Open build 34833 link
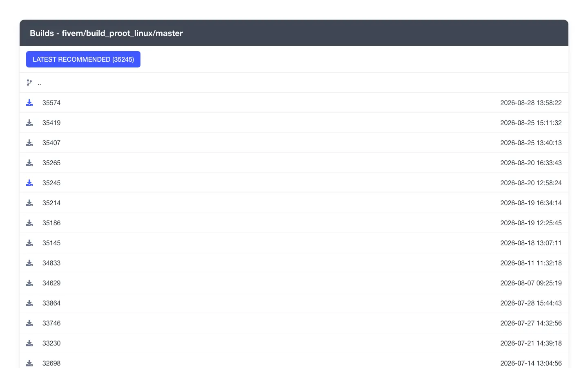Screen dimensions: 588x368 click(x=51, y=263)
